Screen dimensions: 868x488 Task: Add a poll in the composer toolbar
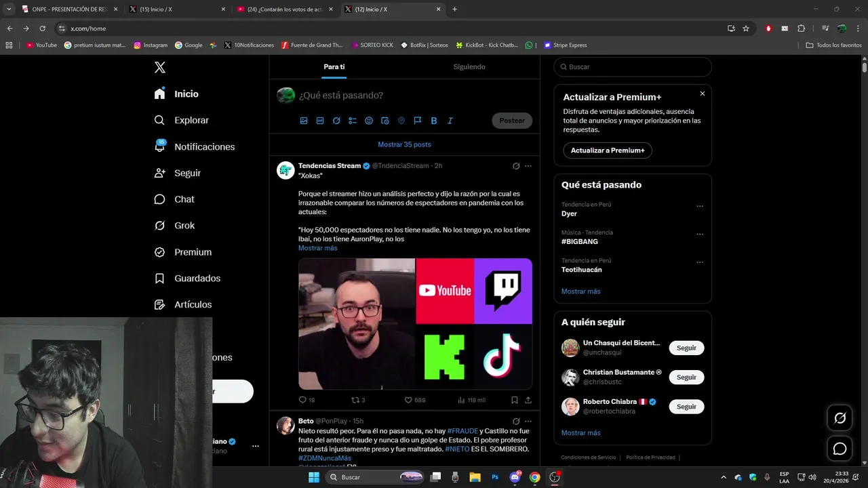tap(353, 121)
